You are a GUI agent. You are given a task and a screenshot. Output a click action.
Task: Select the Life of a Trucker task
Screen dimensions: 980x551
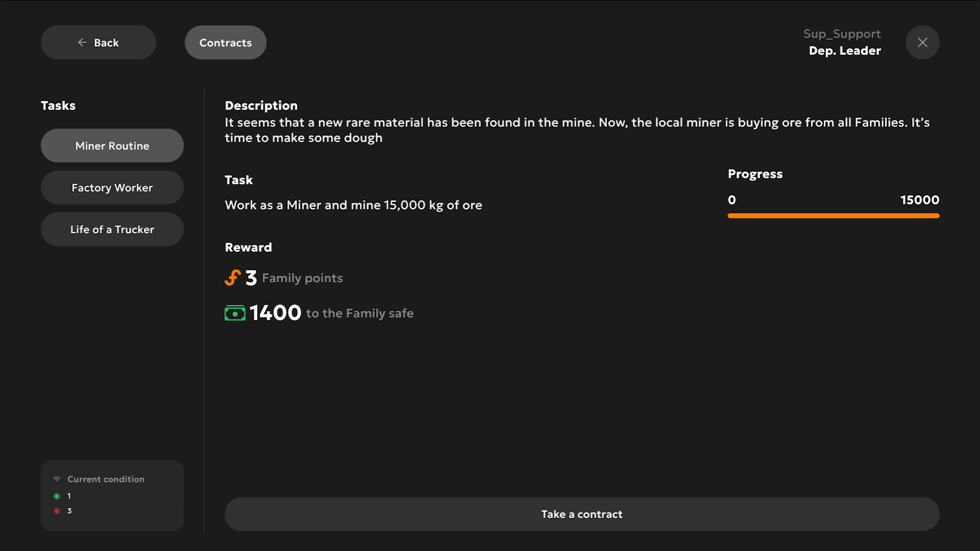pos(112,229)
